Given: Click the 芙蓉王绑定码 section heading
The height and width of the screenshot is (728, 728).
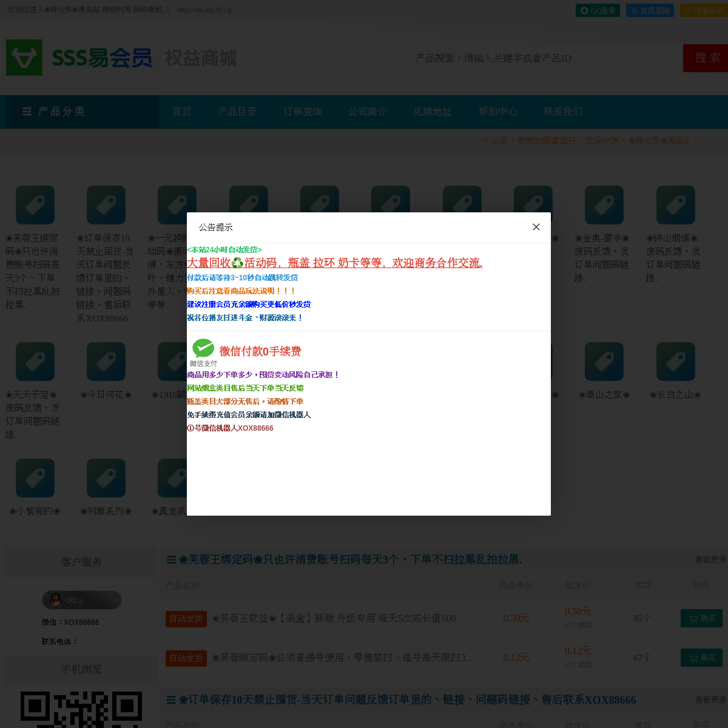Looking at the screenshot, I should [x=350, y=559].
